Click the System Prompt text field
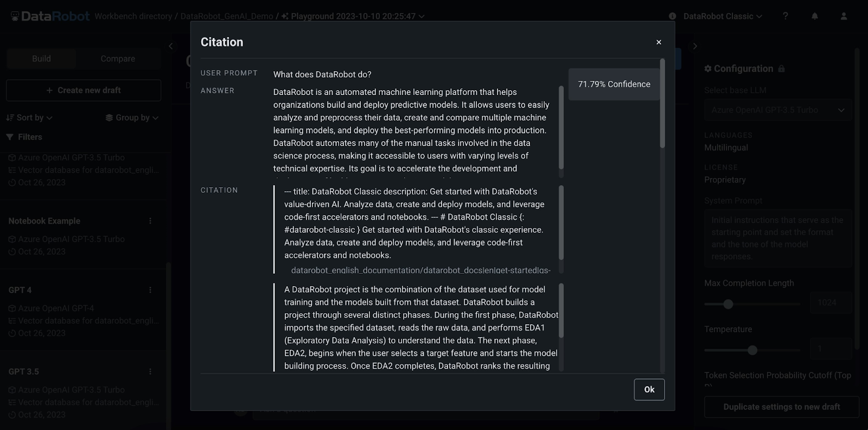 click(777, 238)
